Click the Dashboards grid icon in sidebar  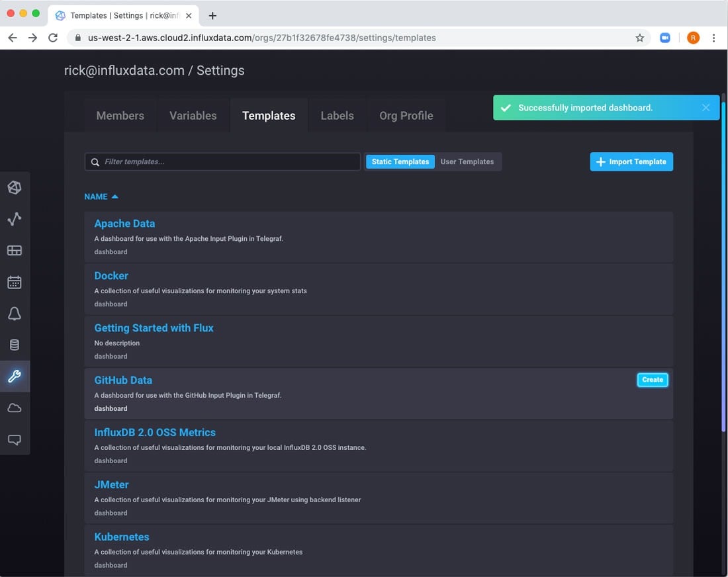click(x=15, y=251)
